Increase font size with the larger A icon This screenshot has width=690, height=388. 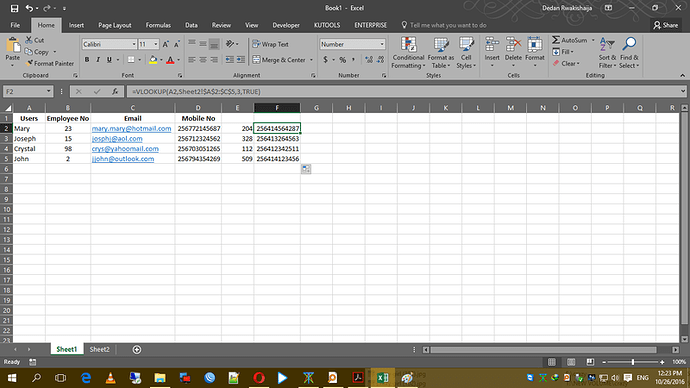click(x=165, y=44)
